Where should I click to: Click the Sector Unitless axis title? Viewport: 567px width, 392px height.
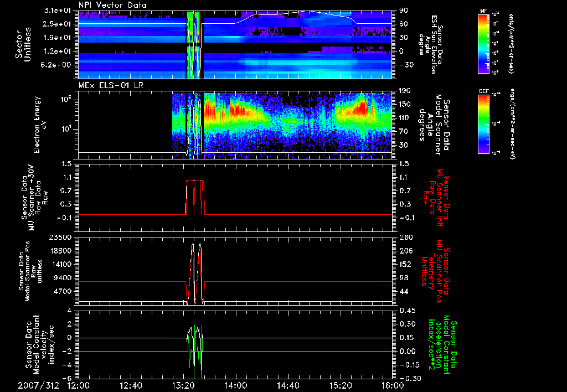[23, 44]
